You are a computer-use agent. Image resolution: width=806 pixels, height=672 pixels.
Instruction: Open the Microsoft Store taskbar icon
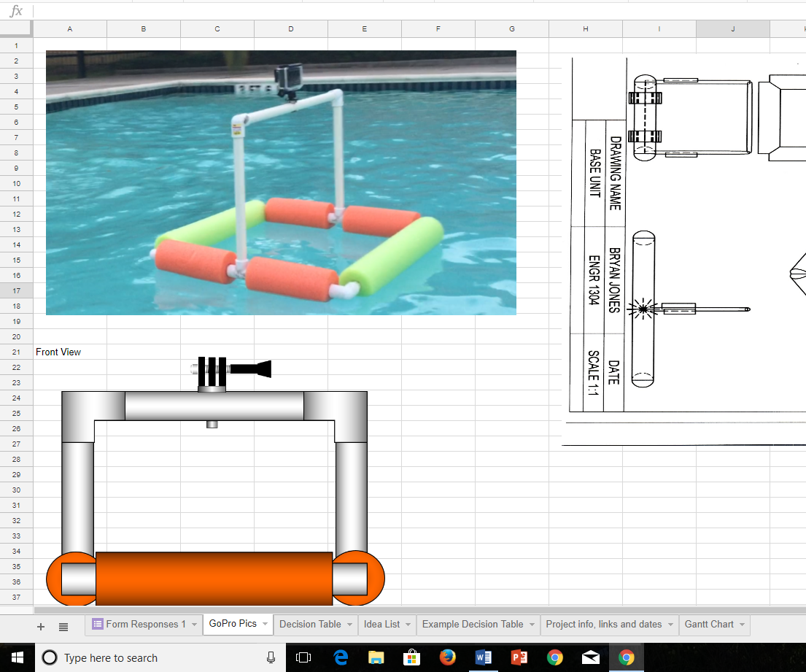point(411,657)
